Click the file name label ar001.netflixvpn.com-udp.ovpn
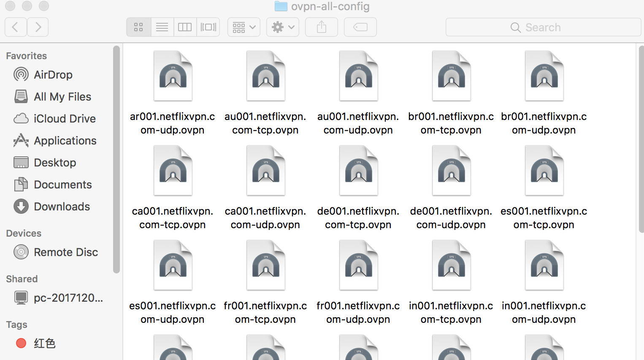644x360 pixels. click(173, 123)
